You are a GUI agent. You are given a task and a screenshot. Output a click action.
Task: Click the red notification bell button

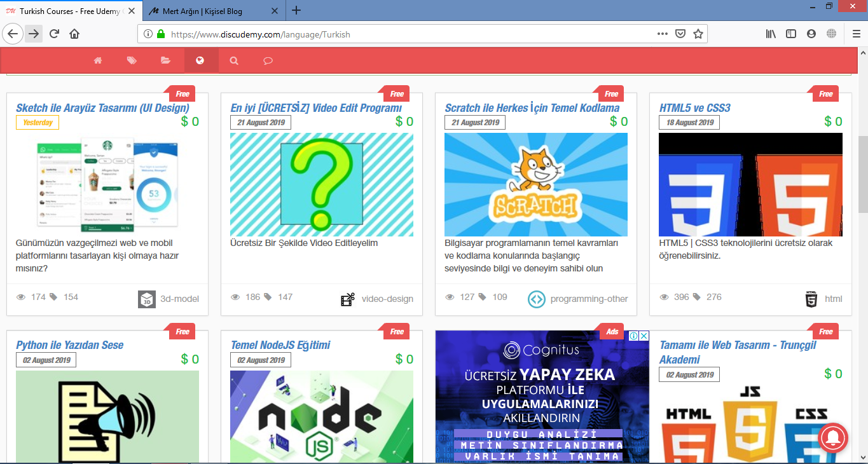[x=832, y=437]
